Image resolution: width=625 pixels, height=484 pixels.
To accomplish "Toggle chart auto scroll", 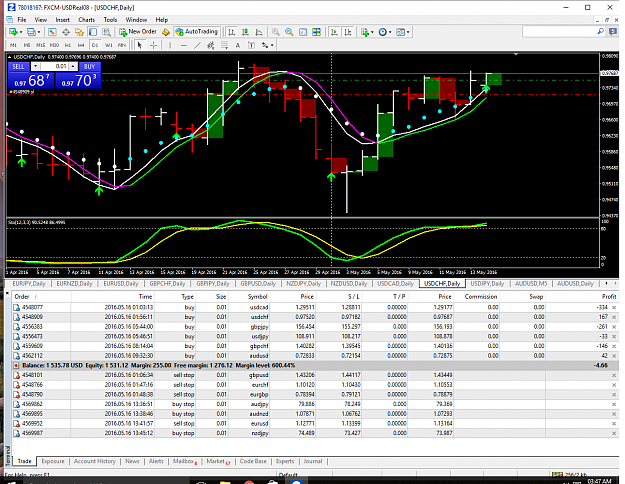I will 334,32.
